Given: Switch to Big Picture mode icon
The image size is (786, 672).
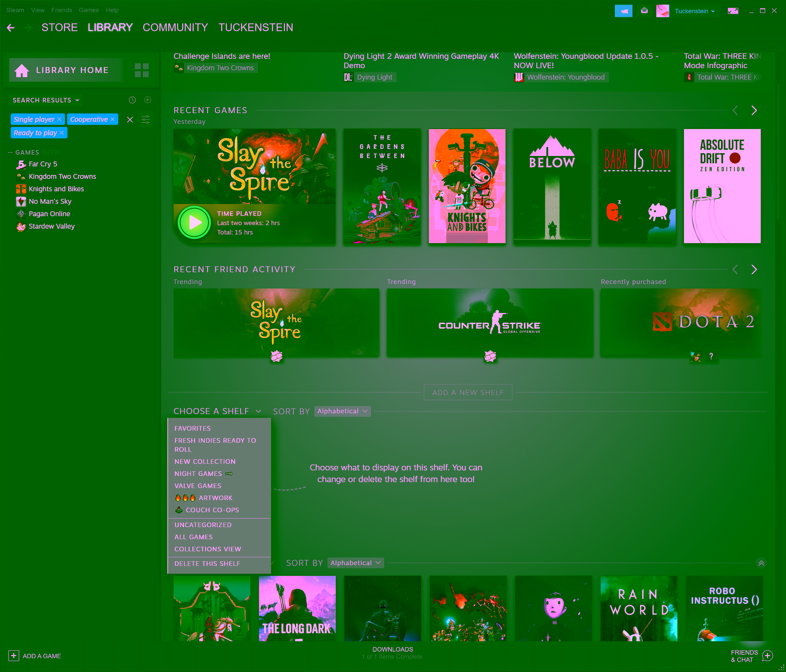Looking at the screenshot, I should click(733, 11).
